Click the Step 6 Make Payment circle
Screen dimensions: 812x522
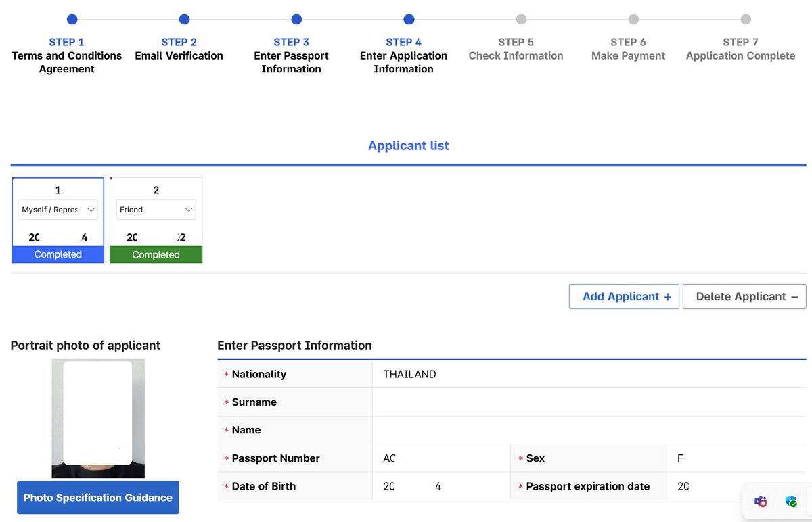click(633, 19)
